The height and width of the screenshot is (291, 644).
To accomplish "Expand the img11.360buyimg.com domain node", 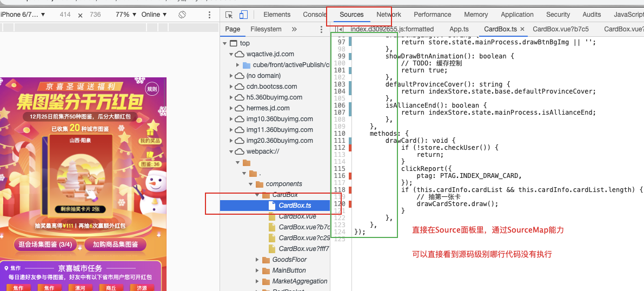I will (231, 130).
